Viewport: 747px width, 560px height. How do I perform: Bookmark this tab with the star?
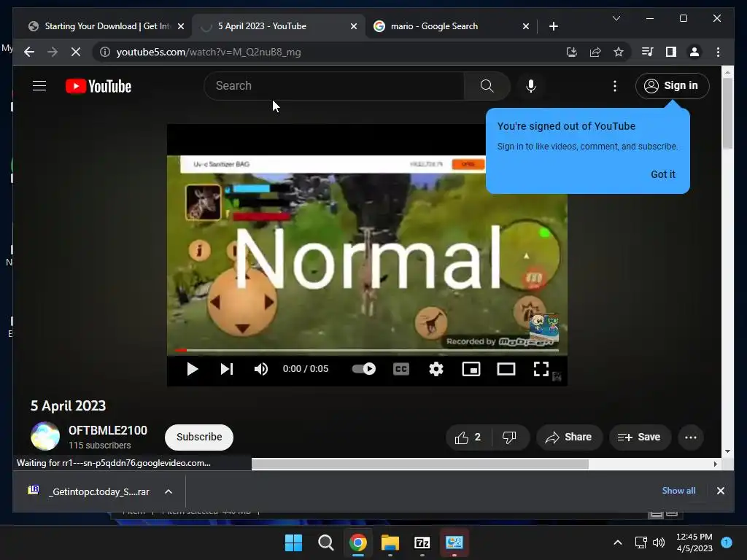click(x=619, y=52)
